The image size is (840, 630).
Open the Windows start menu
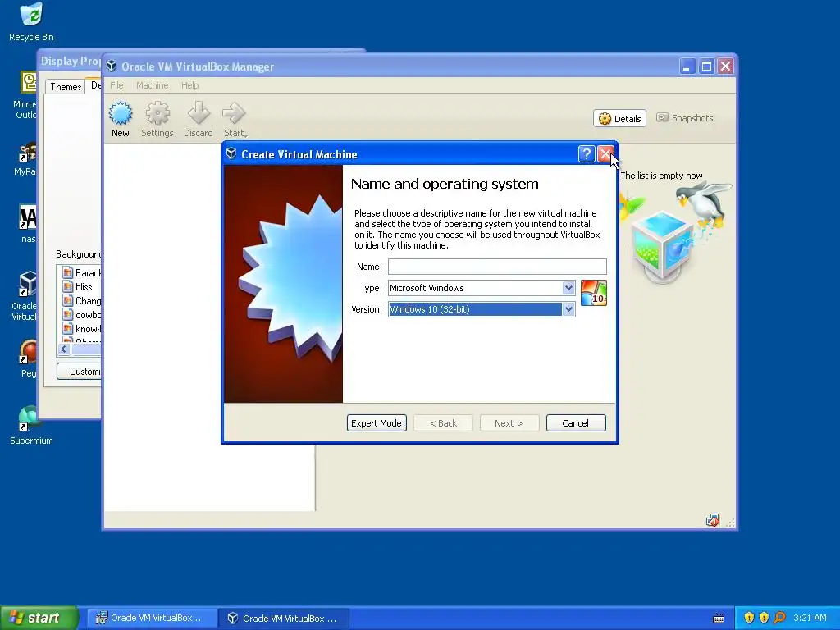coord(39,618)
